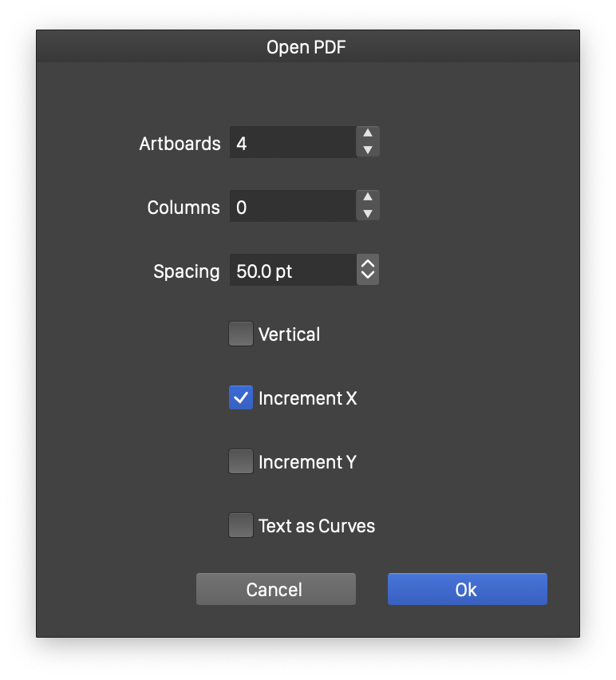Click the Spacing 50.0 pt field
Screen dimensions: 616x680
[292, 271]
